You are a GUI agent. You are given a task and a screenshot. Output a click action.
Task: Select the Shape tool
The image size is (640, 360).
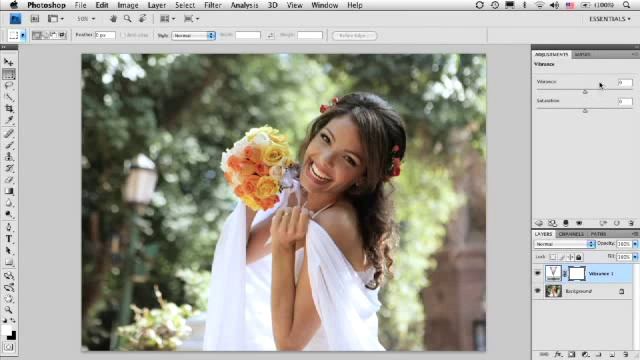9,262
